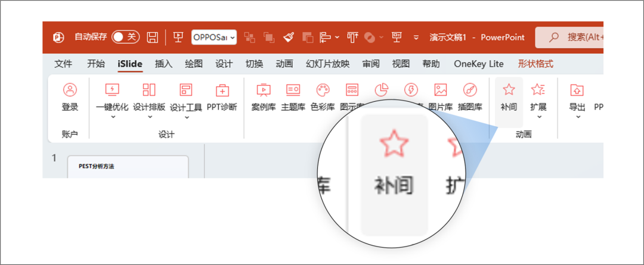Switch to the 绘图 tab
Viewport: 644px width, 265px height.
point(194,64)
